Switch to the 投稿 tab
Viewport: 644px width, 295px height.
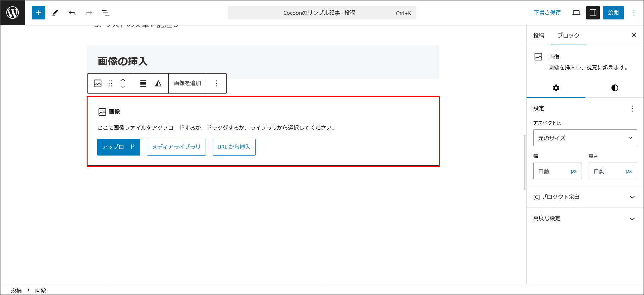pos(539,36)
